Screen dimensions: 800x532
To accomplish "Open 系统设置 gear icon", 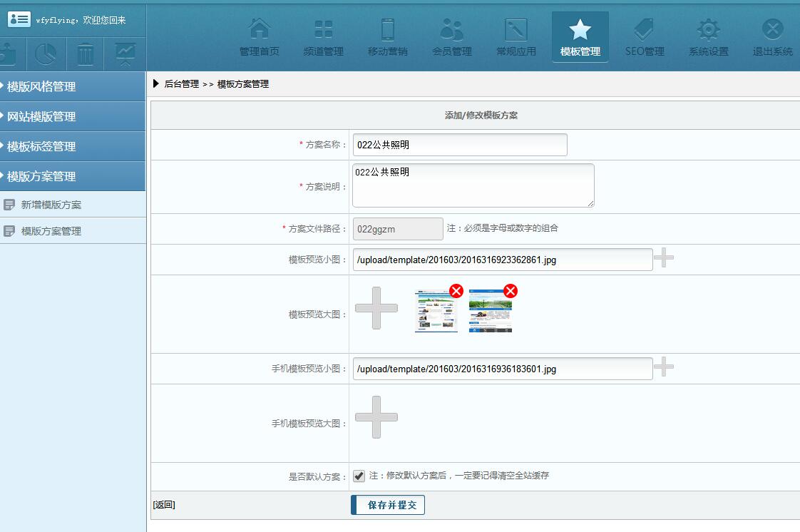I will coord(709,30).
